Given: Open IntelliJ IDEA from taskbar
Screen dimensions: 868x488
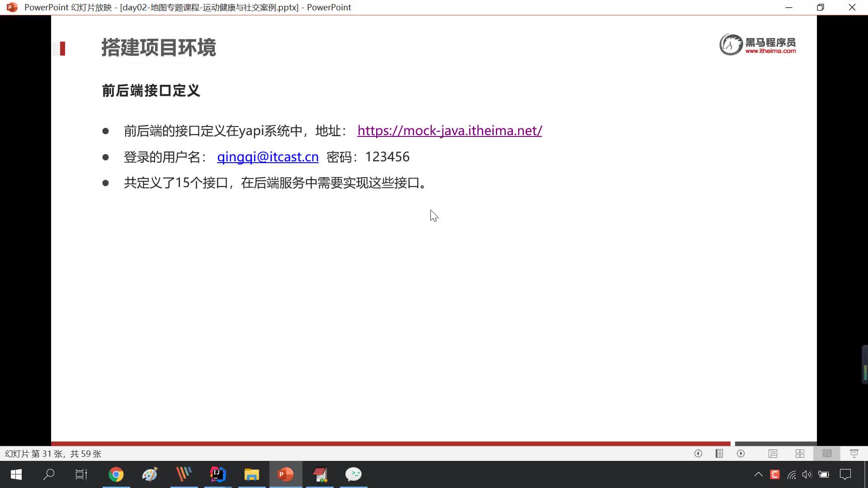Looking at the screenshot, I should pyautogui.click(x=218, y=474).
